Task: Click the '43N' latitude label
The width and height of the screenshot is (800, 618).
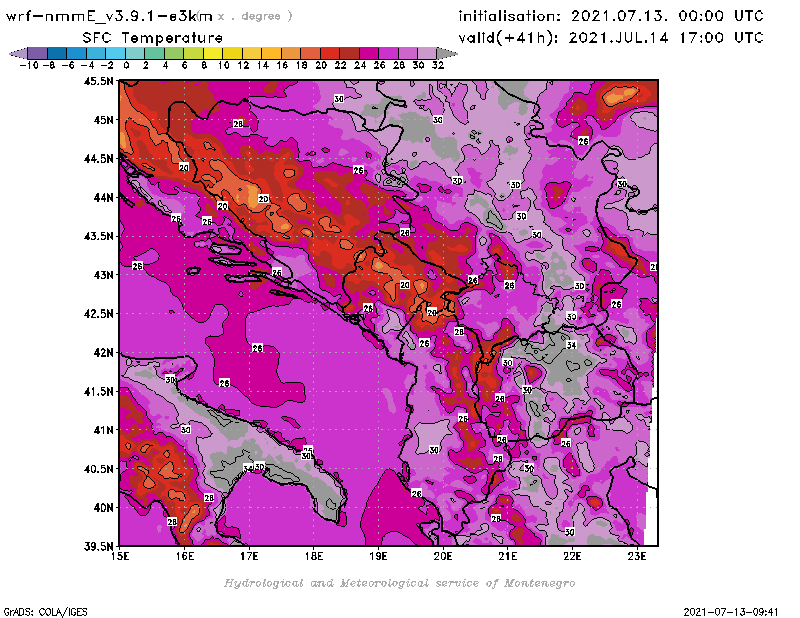Action: pyautogui.click(x=103, y=275)
